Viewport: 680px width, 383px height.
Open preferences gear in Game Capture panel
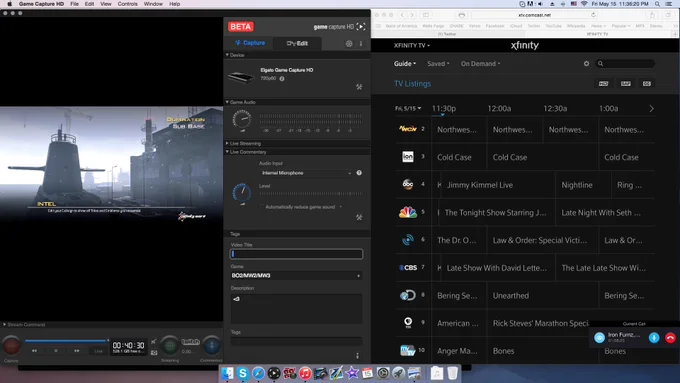click(349, 43)
